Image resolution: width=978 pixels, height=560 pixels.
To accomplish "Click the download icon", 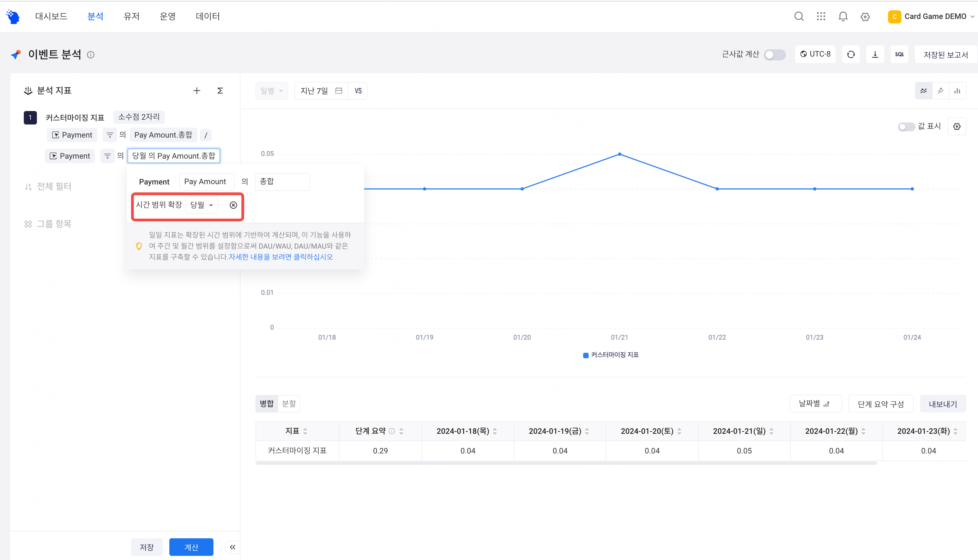I will pyautogui.click(x=875, y=54).
